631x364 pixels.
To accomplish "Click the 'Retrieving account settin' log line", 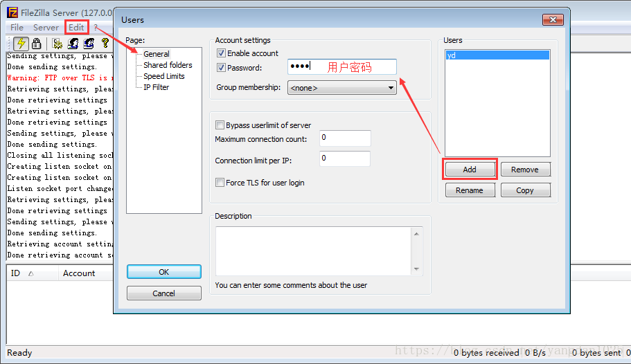I will pos(60,244).
